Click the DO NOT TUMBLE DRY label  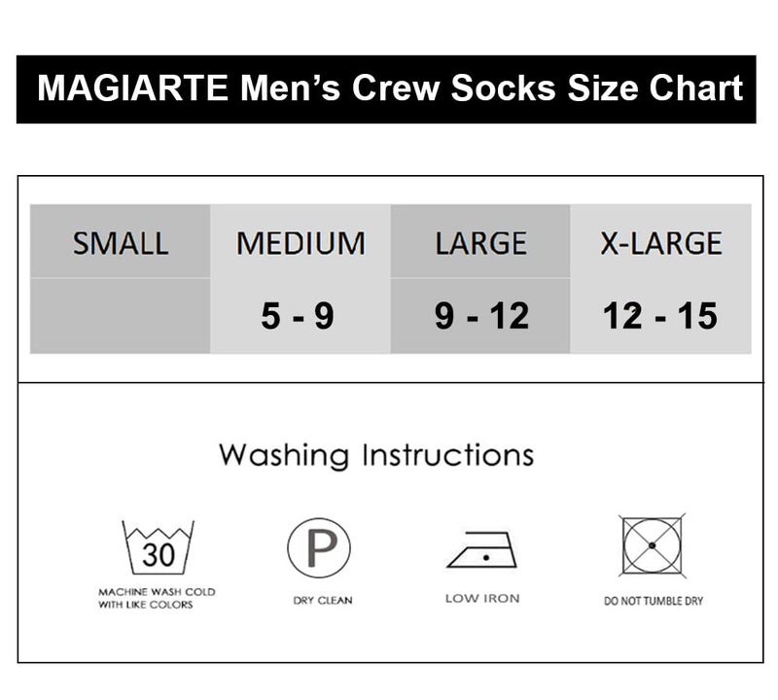pyautogui.click(x=654, y=601)
